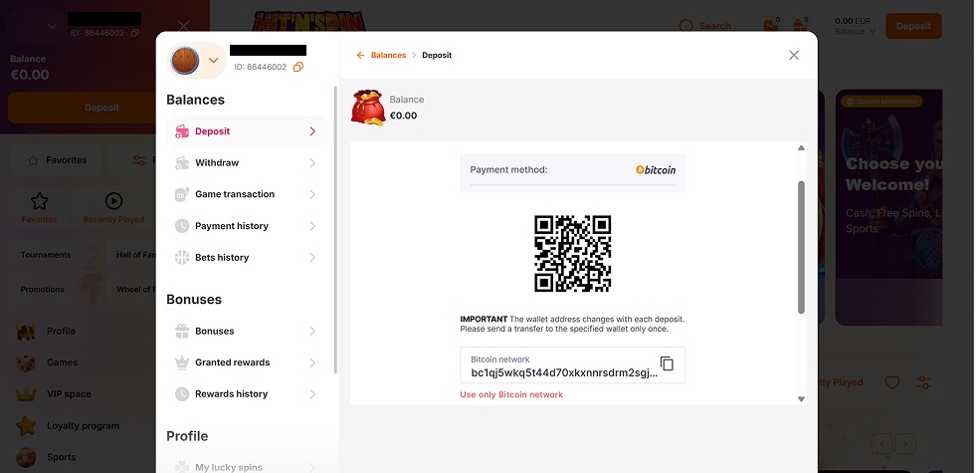Open Search in the top bar
This screenshot has height=473, width=980.
(x=705, y=26)
